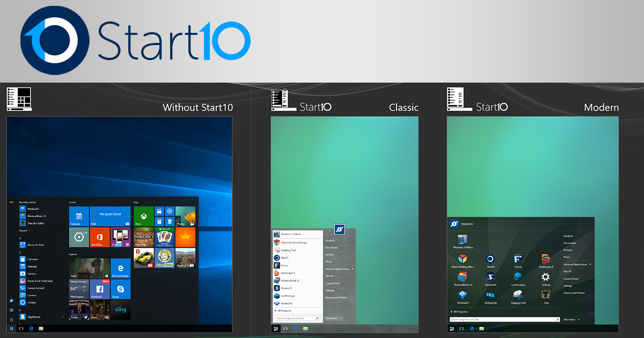Expand the Recently added list
The image size is (644, 338).
pos(24,230)
